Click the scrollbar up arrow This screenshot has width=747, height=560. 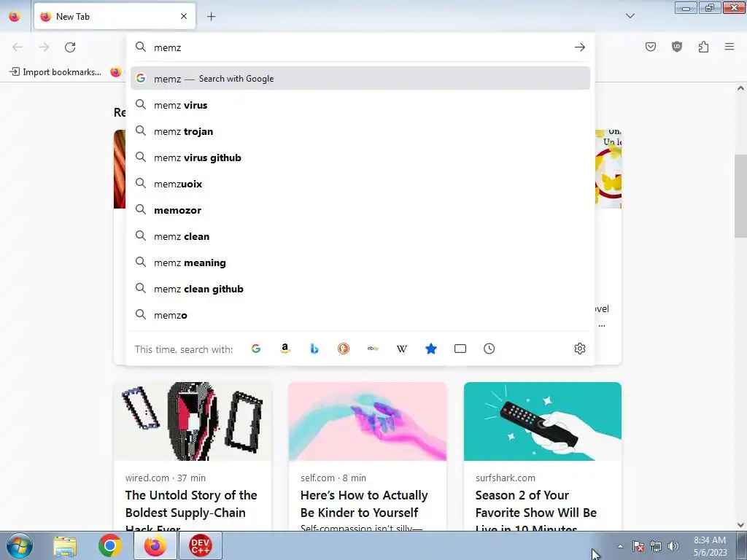[x=740, y=88]
